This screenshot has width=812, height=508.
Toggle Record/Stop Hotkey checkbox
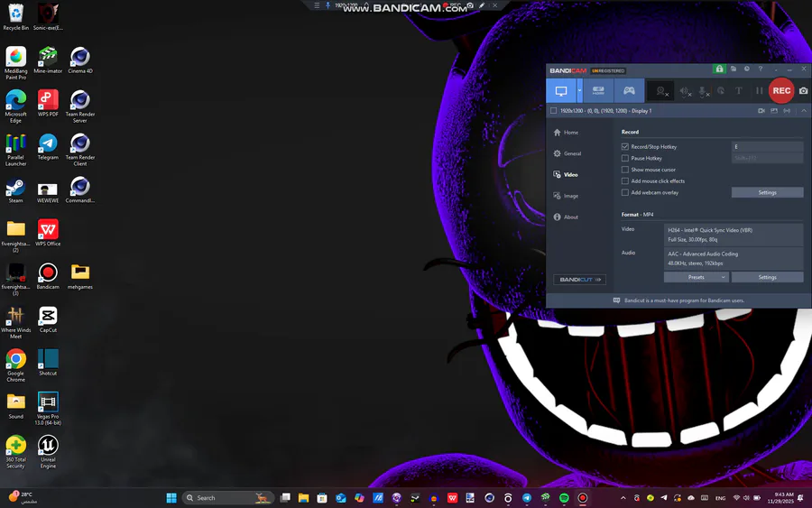pyautogui.click(x=625, y=147)
